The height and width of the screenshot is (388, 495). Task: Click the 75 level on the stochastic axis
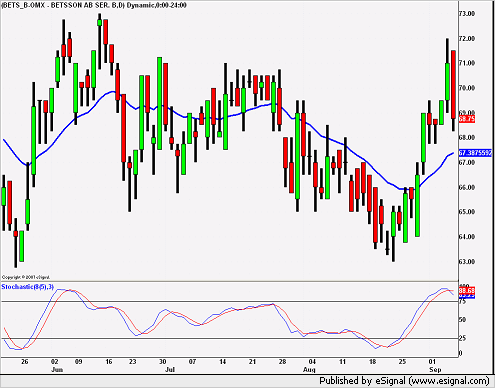click(x=462, y=301)
